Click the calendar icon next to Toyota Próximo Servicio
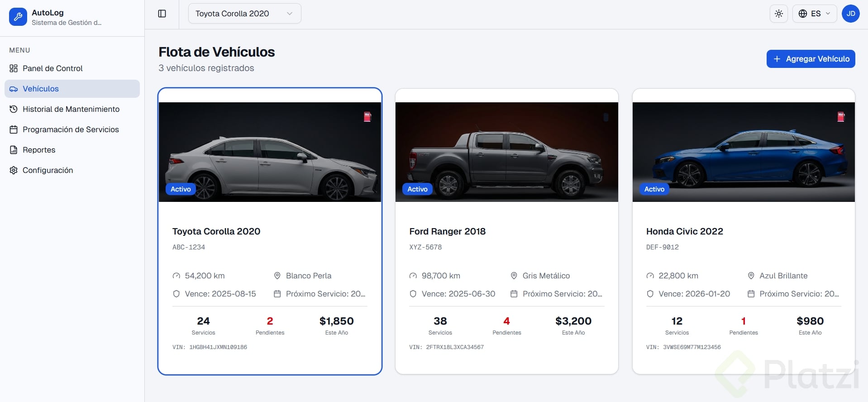868x402 pixels. click(277, 294)
